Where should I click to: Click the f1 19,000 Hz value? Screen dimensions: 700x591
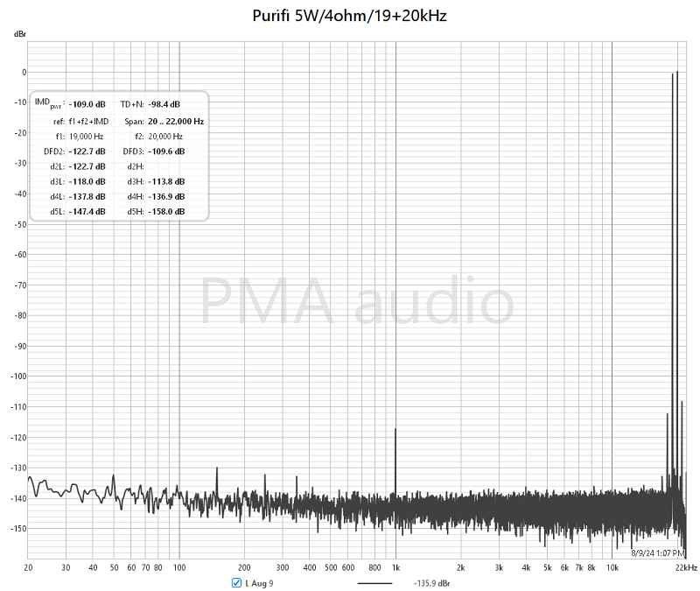point(86,137)
